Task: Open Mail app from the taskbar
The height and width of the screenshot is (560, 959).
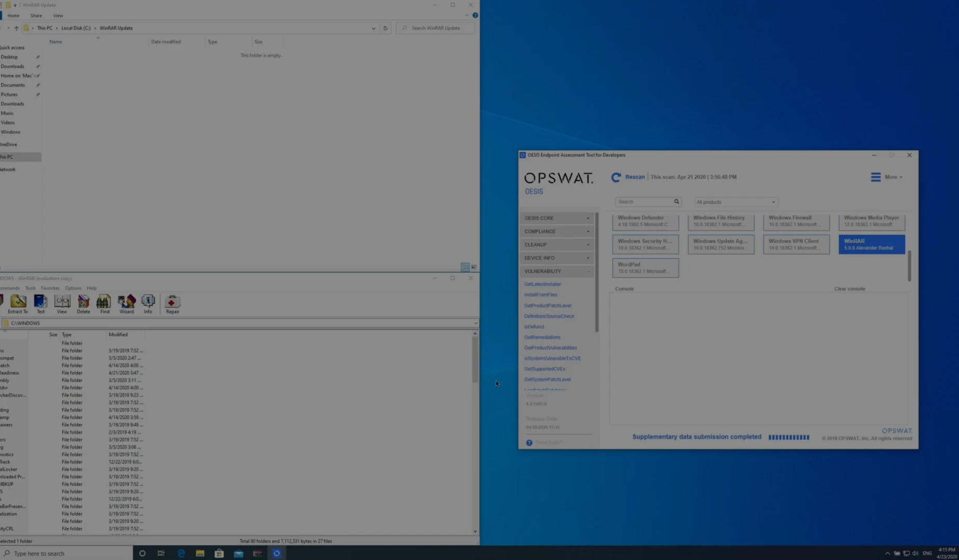Action: (238, 553)
